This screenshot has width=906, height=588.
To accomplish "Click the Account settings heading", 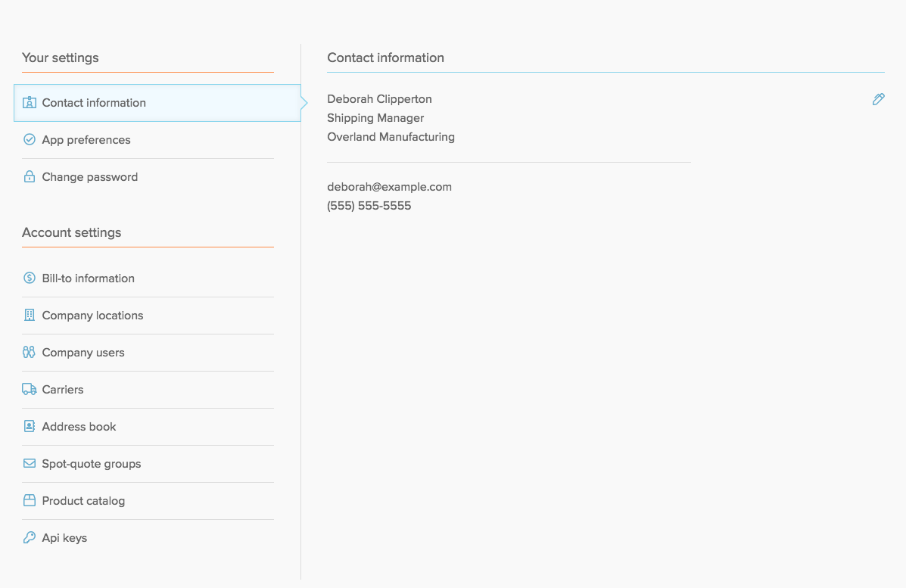I will 72,232.
